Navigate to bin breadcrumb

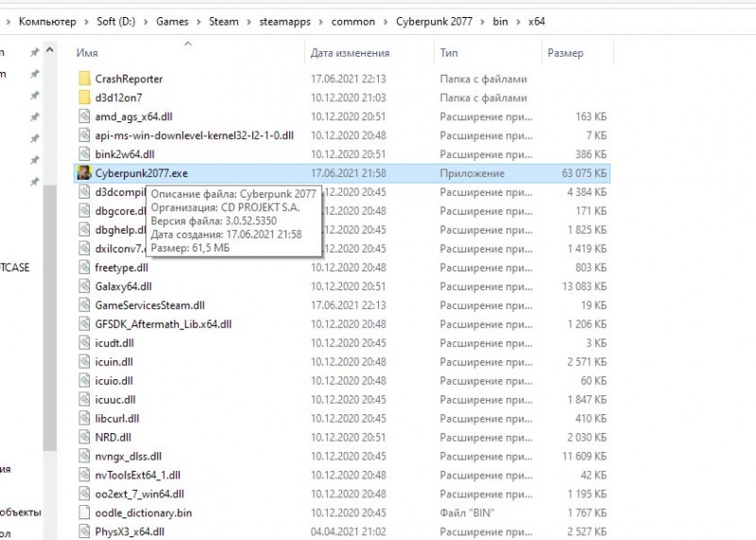point(501,22)
